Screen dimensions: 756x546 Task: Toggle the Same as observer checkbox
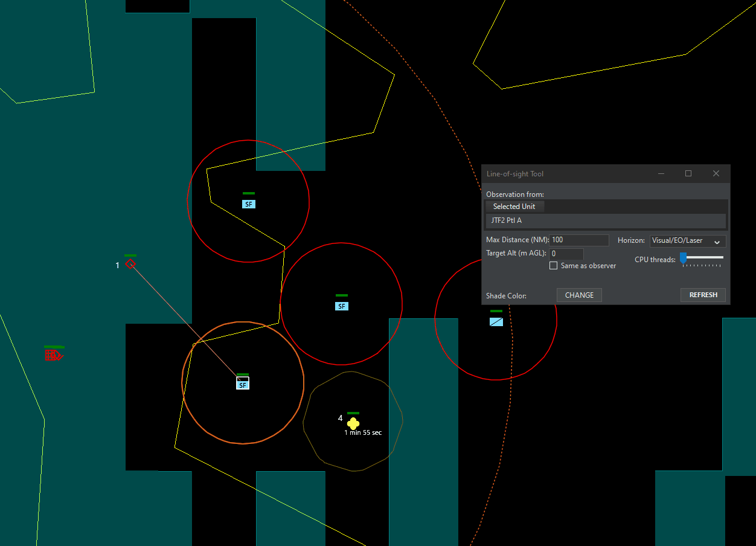pyautogui.click(x=554, y=266)
